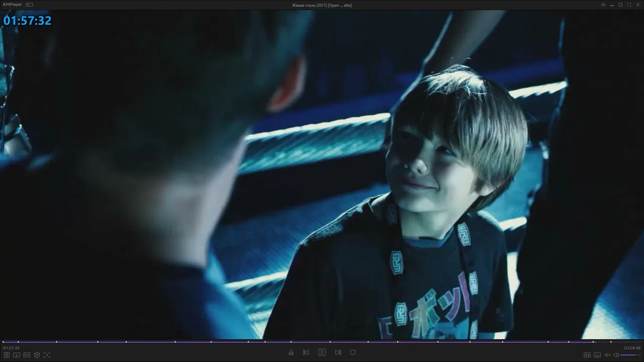Screen dimensions: 644x362
Task: Stop the movie playback
Action: pyautogui.click(x=353, y=352)
